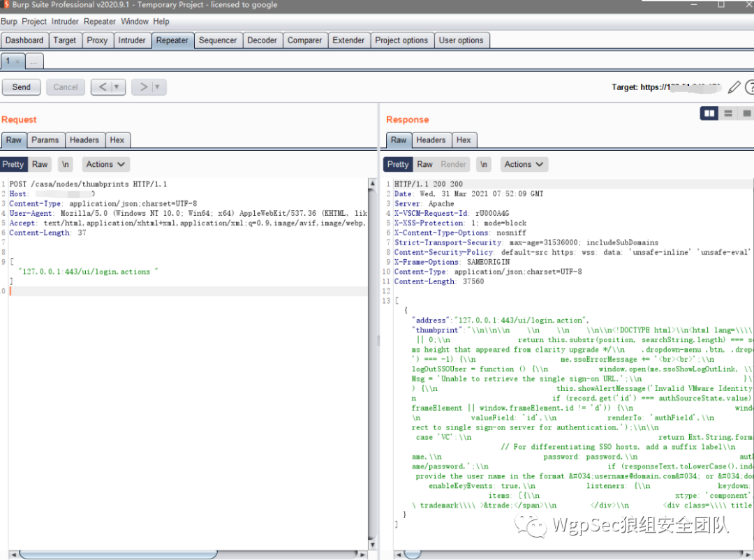Click the Cancel button
Image resolution: width=754 pixels, height=560 pixels.
pyautogui.click(x=66, y=87)
